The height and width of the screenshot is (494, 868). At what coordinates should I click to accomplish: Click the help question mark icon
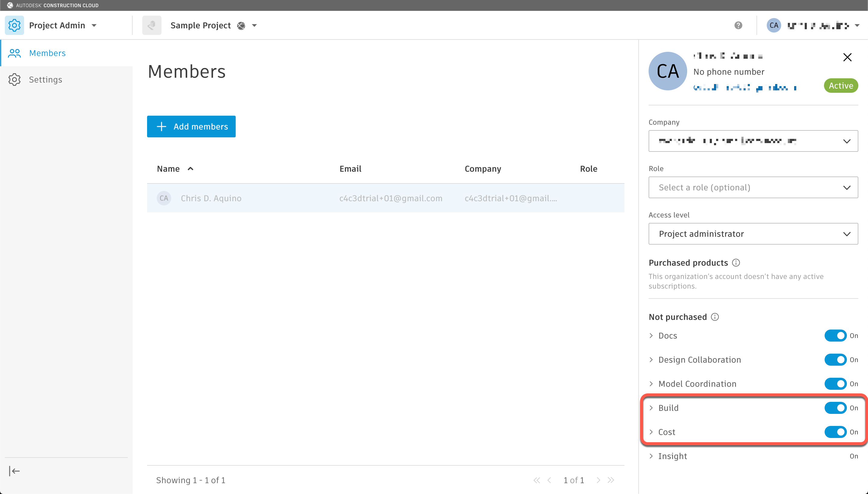738,25
